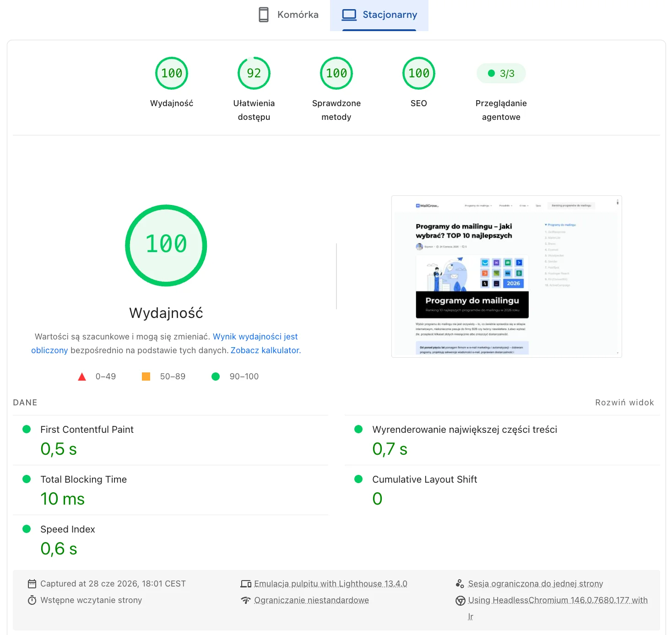Click the green dot beside Wyrenderowanie największej części treści

click(358, 429)
